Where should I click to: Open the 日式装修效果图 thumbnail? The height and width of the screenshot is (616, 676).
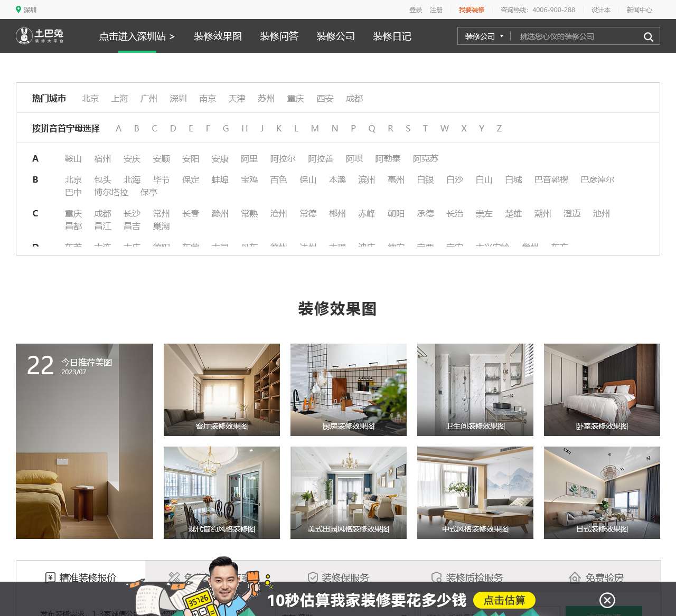(x=602, y=492)
